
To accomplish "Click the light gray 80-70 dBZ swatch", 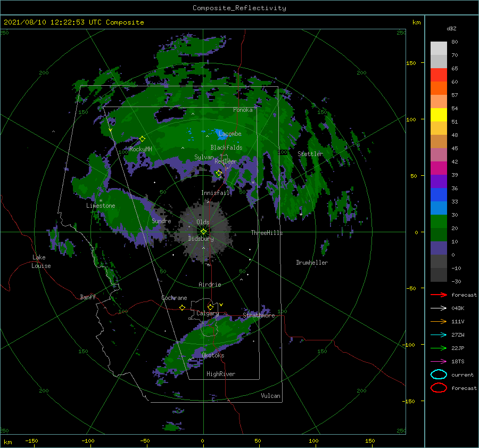I will point(439,48).
